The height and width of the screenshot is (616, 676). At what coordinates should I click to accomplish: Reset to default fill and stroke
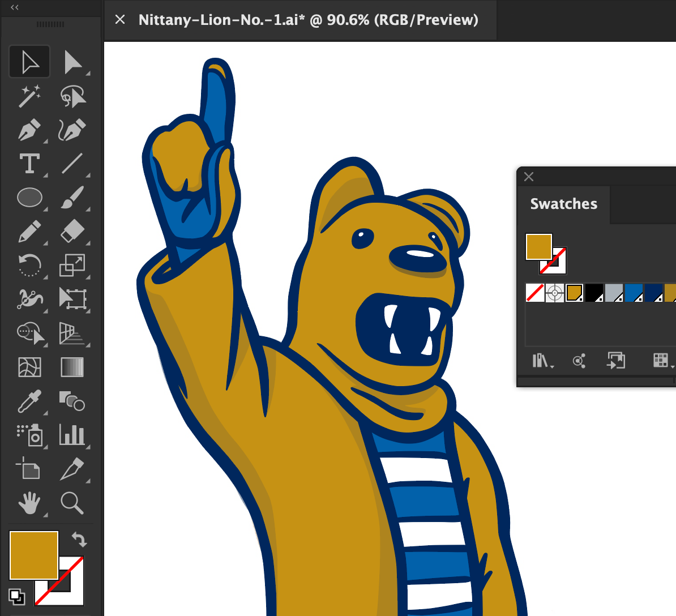pyautogui.click(x=16, y=597)
